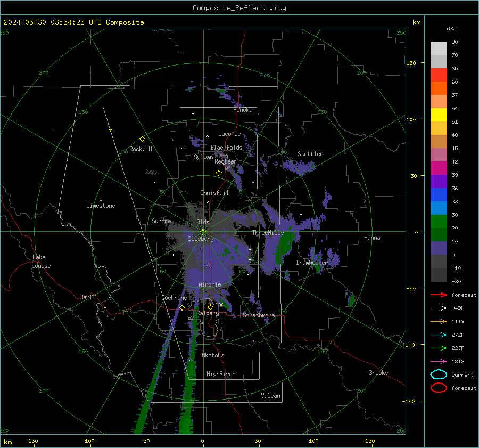Click the Drumheller city label
The image size is (479, 448).
[x=312, y=263]
